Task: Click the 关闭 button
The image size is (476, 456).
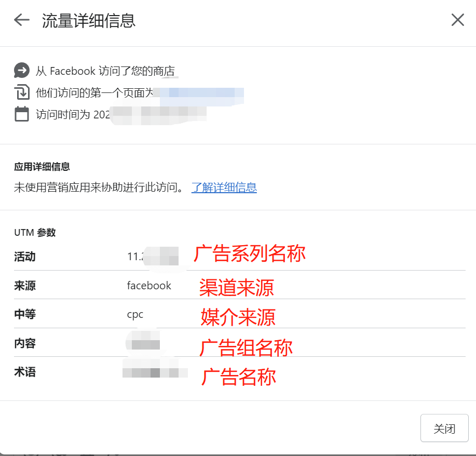Action: pyautogui.click(x=444, y=428)
